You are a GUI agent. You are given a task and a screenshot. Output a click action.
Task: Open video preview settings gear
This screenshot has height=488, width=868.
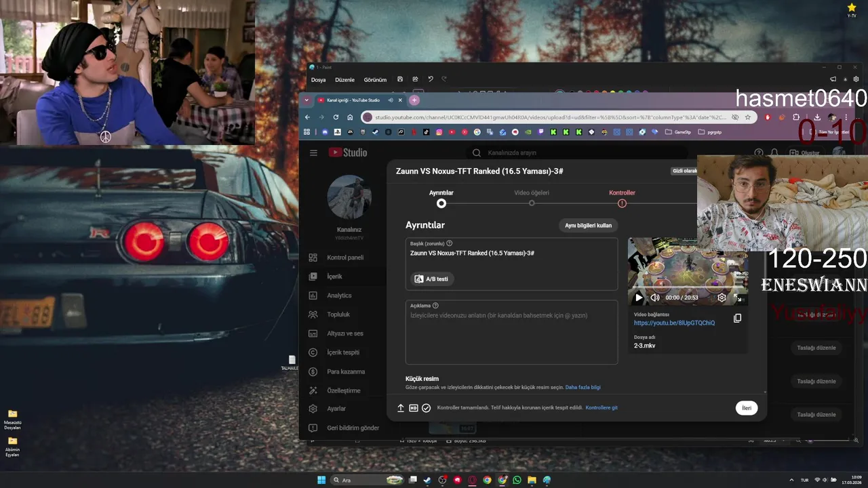pos(722,298)
